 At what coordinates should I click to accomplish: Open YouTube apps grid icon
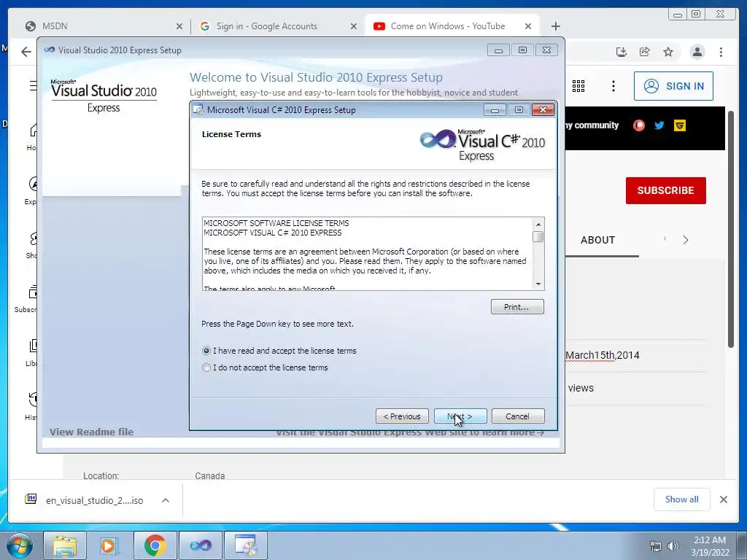click(578, 86)
